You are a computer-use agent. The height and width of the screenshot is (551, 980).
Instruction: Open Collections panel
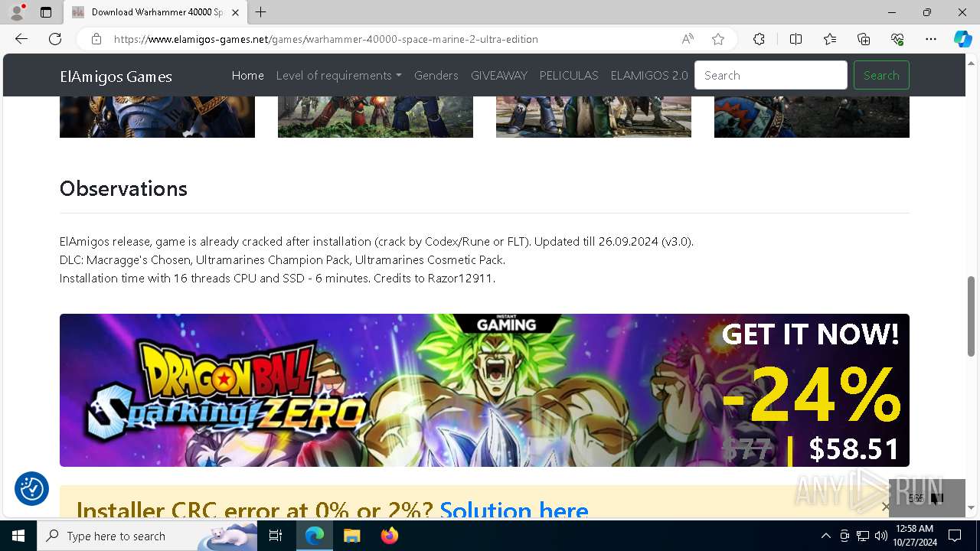[x=864, y=39]
